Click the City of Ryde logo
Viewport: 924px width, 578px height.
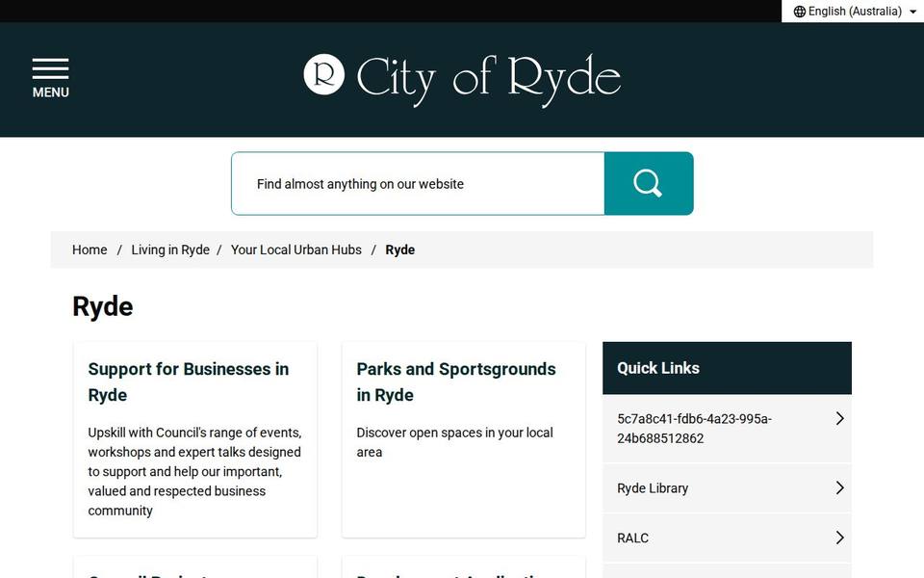coord(462,80)
